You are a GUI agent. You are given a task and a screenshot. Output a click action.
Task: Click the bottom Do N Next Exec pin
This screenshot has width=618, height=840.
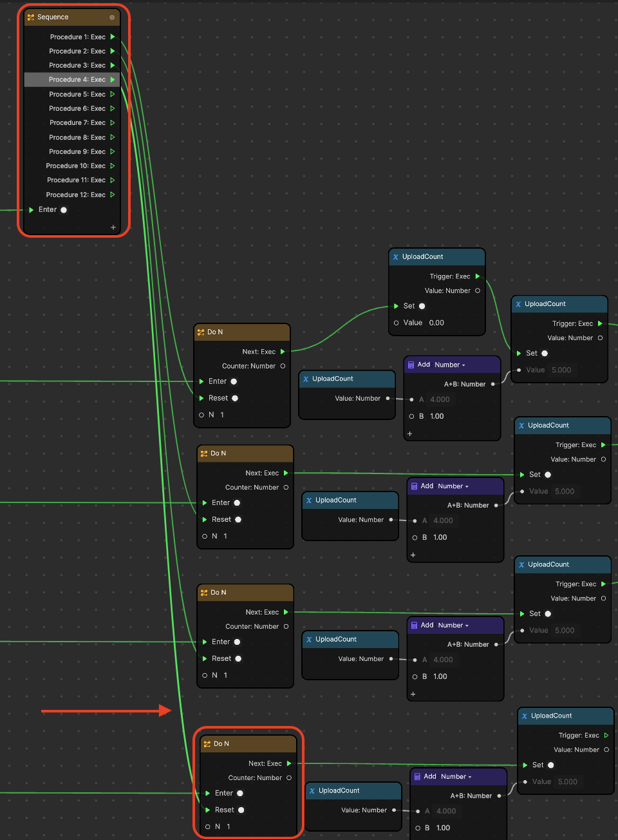pos(289,763)
